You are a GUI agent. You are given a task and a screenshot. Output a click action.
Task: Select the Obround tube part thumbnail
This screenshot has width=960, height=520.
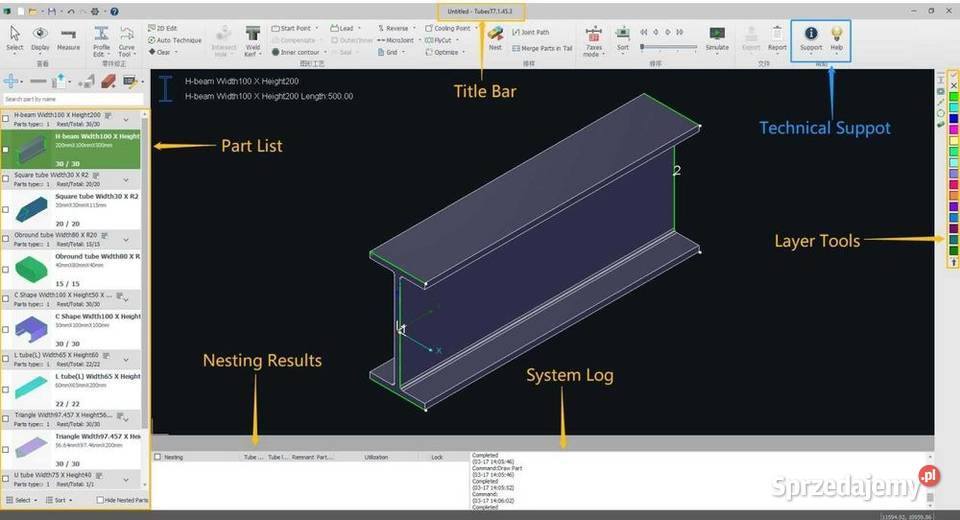pos(31,269)
